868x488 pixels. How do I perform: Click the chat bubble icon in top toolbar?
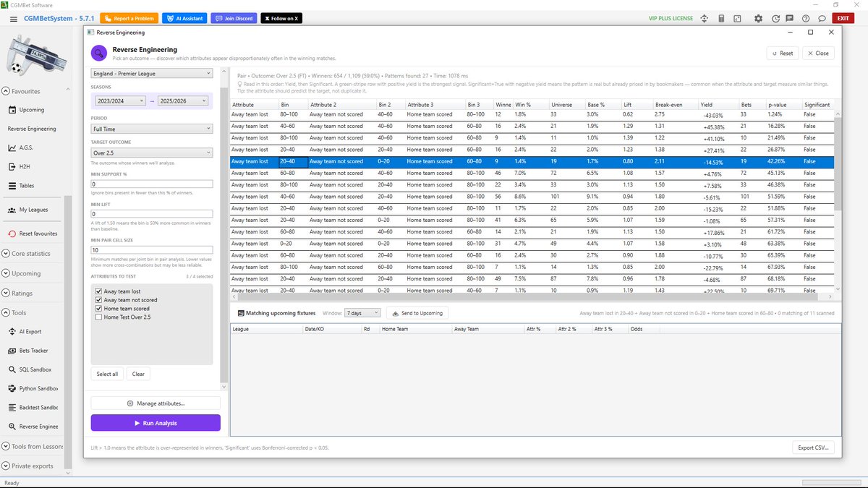[822, 19]
